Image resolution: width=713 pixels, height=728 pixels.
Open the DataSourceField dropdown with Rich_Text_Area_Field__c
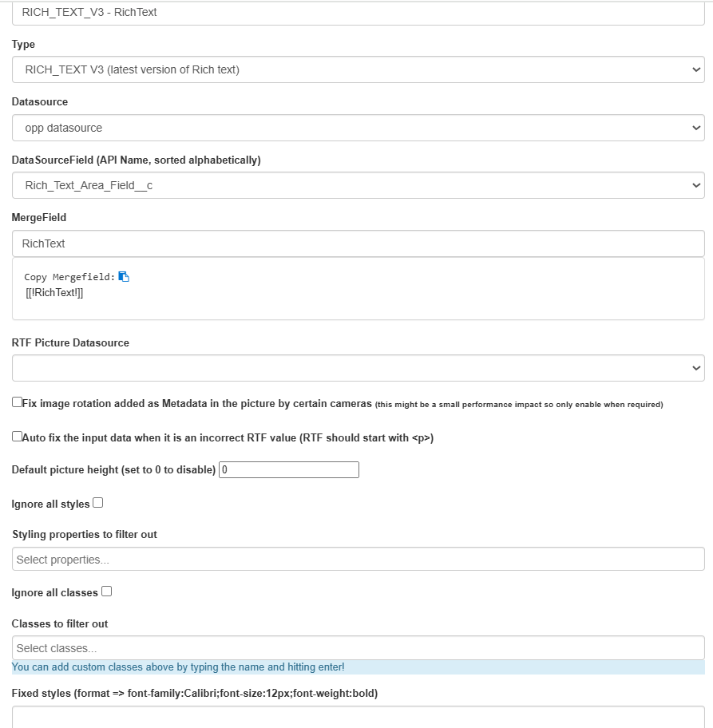click(x=358, y=185)
